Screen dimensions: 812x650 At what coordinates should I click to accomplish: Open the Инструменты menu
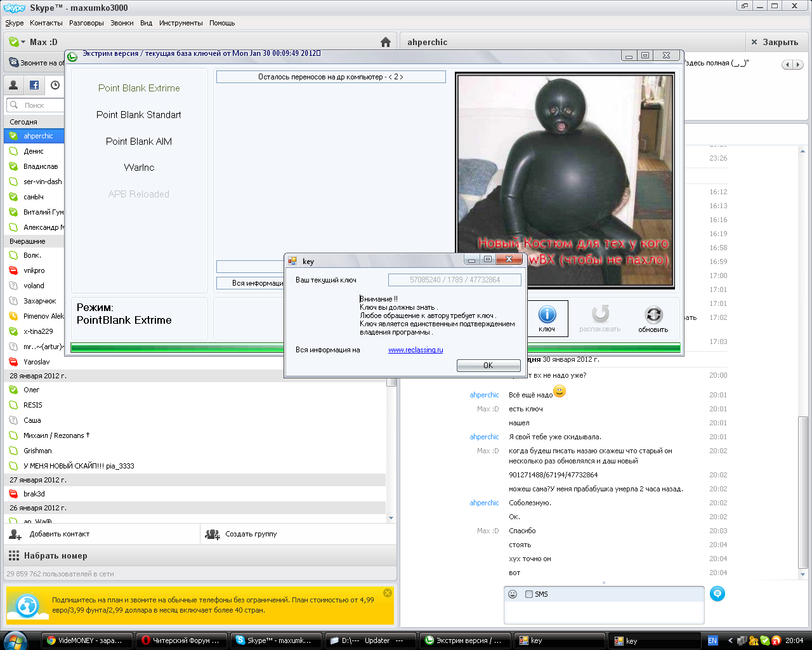[181, 23]
